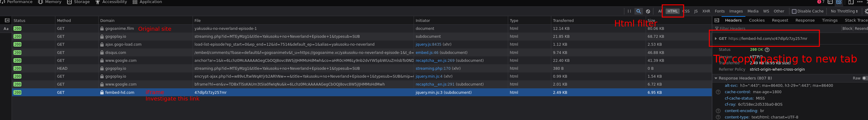Collapse the Response Headers section

[x=716, y=78]
